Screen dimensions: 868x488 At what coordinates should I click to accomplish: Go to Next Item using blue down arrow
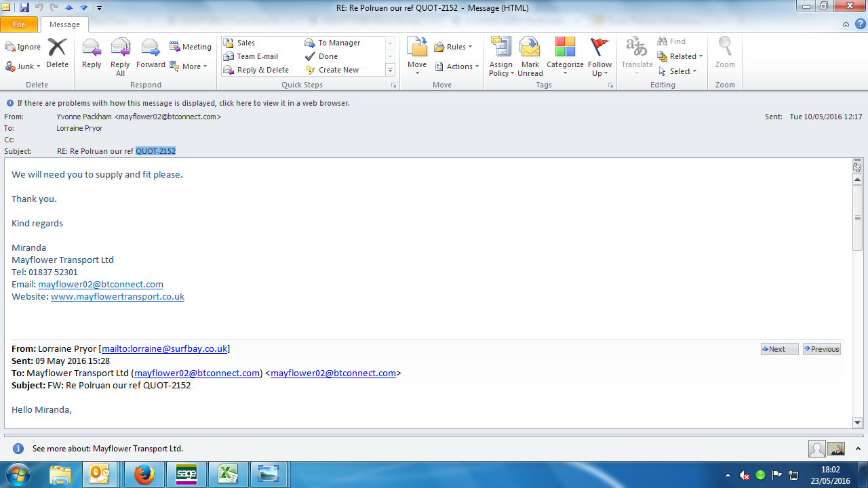(x=83, y=7)
